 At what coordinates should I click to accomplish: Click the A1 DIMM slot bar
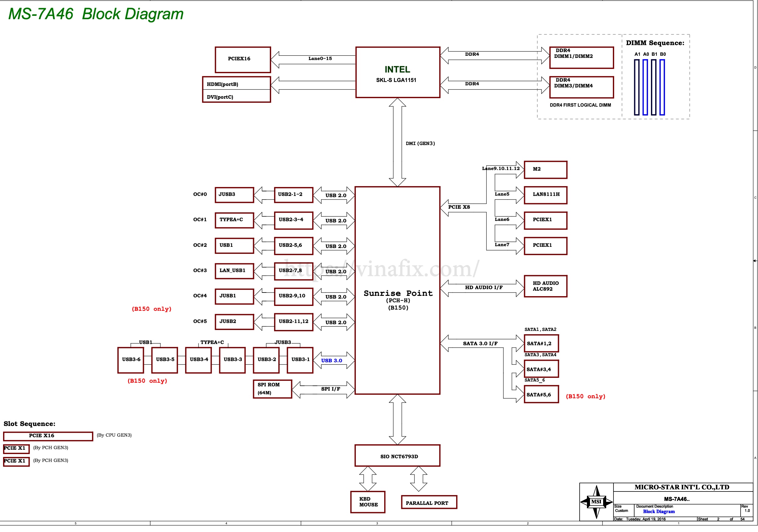coord(637,87)
